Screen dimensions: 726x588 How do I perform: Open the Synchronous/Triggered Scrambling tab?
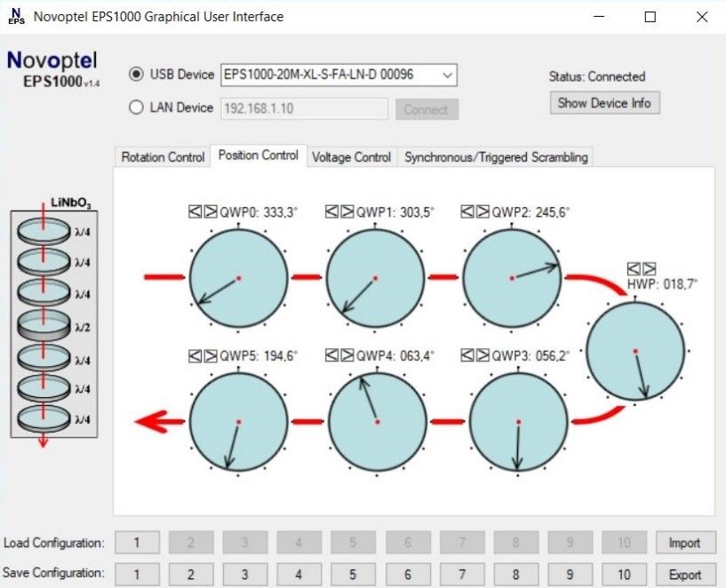(x=496, y=157)
